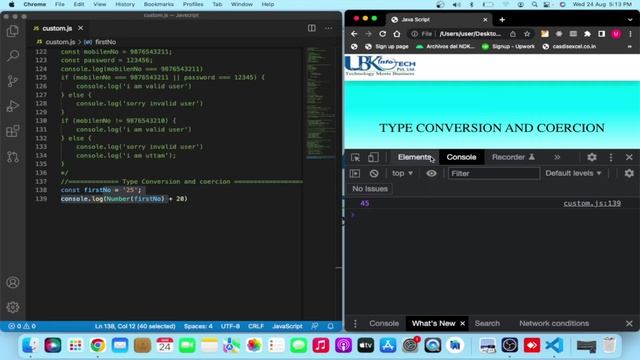Open the VS Code Search view
The image size is (640, 360).
pos(13,56)
